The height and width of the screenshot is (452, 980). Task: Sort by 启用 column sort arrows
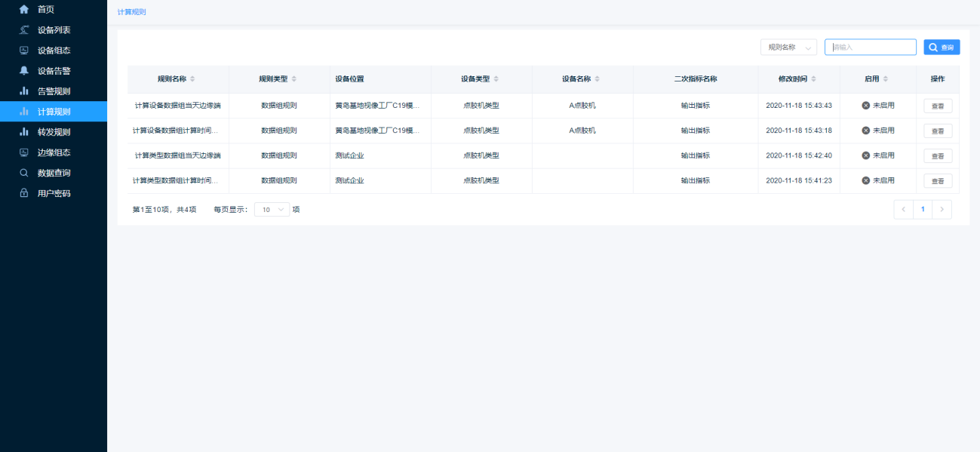[x=886, y=79]
